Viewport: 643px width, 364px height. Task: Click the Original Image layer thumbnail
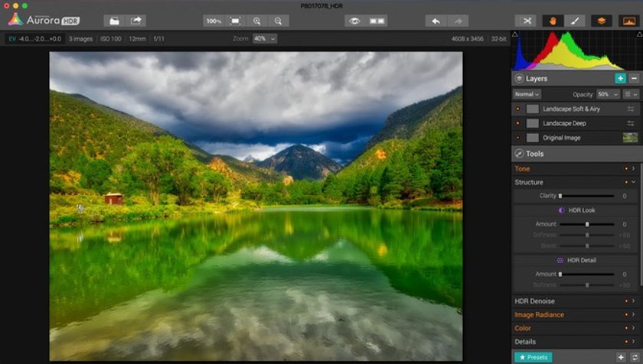coord(630,138)
